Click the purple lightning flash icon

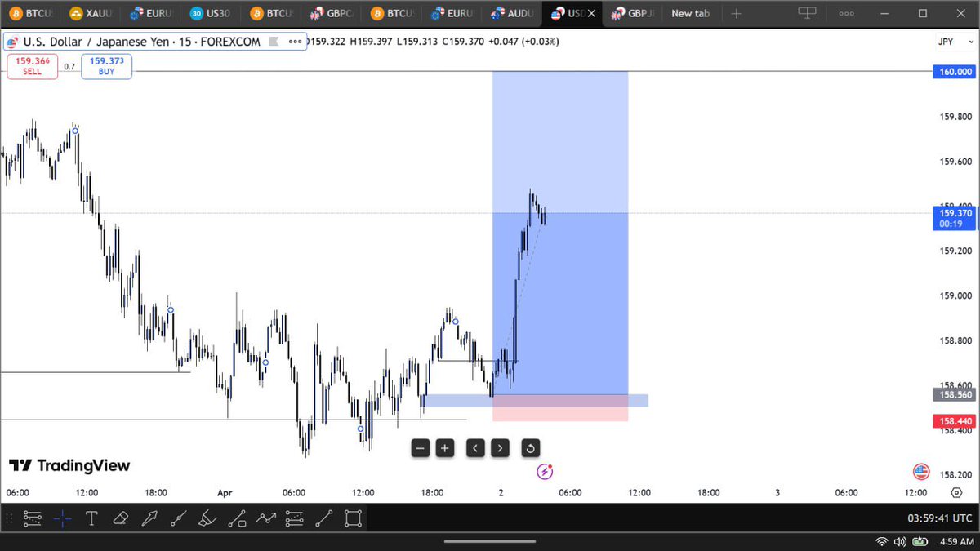click(545, 471)
